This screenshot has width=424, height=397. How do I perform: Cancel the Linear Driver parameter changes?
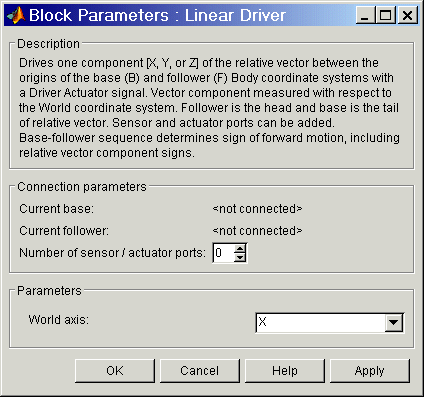click(200, 371)
